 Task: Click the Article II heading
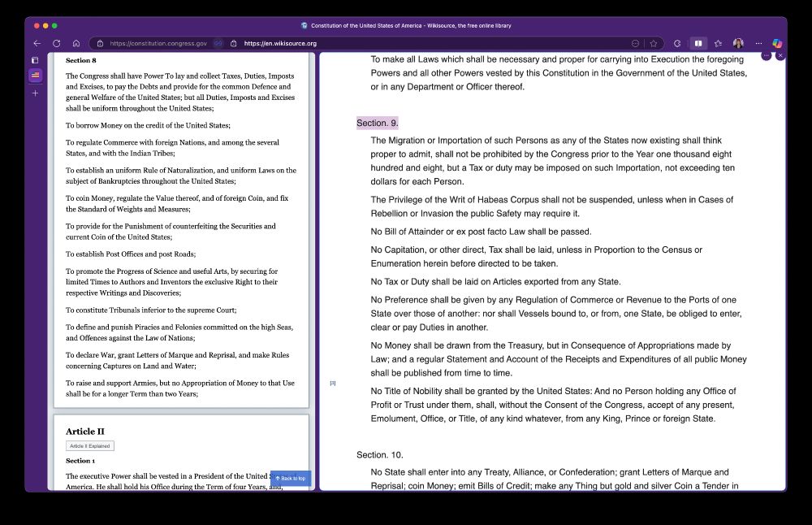click(85, 432)
